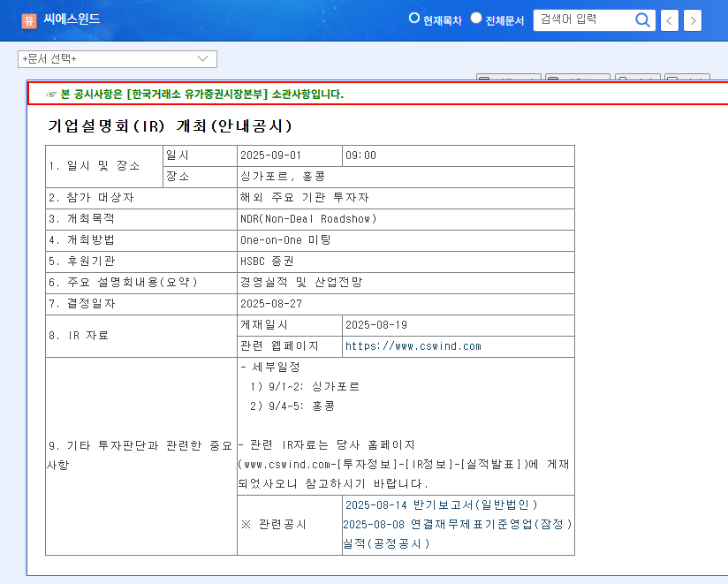Viewport: 728px width, 584px height.
Task: Click the schedule line 2) 9/4~5: 홍콩
Action: [292, 406]
